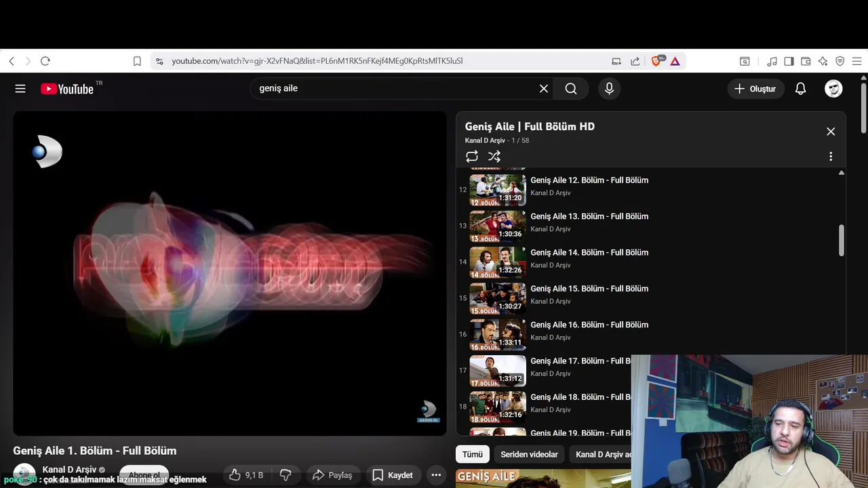Reload the page

point(45,61)
